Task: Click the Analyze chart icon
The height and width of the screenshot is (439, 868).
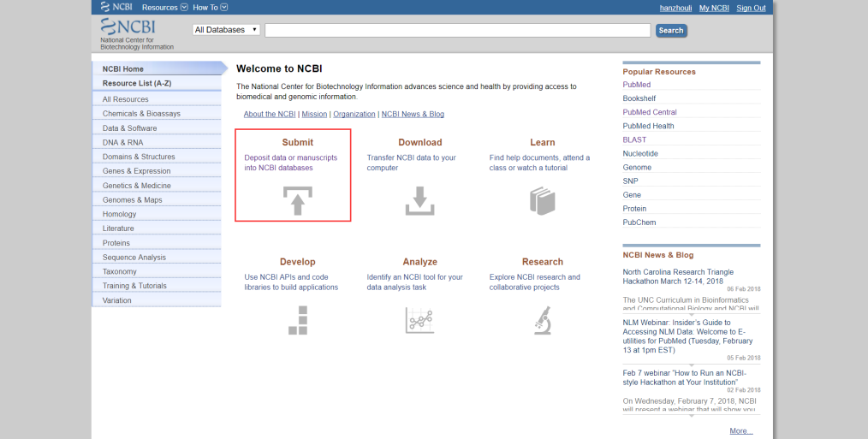Action: tap(419, 320)
